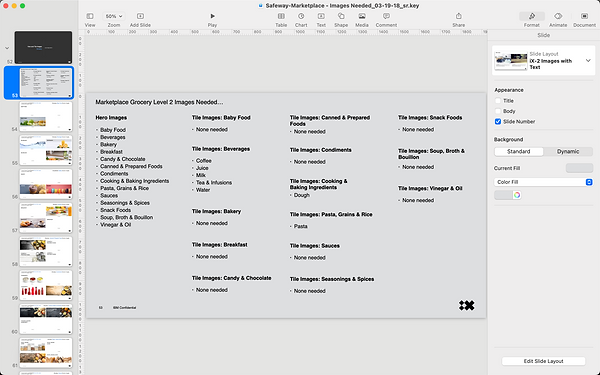This screenshot has height=375, width=600.
Task: Open the Document inspector
Action: [584, 16]
